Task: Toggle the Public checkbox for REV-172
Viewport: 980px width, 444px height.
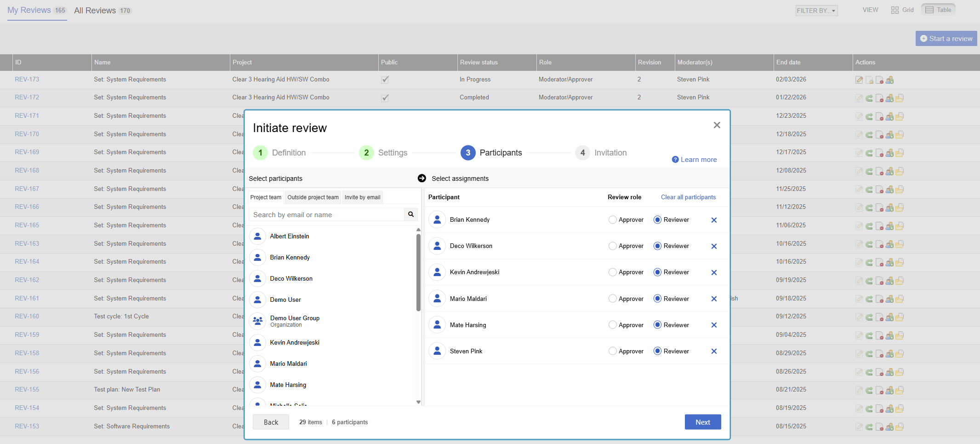Action: point(385,98)
